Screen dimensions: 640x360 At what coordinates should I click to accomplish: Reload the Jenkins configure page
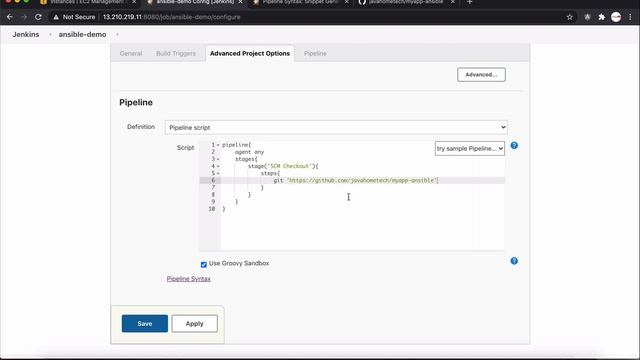38,17
